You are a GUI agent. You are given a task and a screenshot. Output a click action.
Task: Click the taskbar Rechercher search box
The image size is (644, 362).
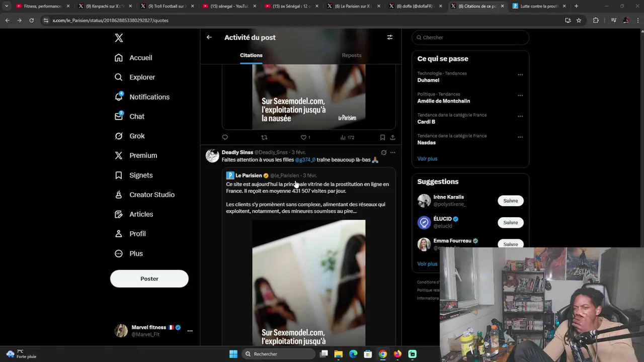[279, 354]
